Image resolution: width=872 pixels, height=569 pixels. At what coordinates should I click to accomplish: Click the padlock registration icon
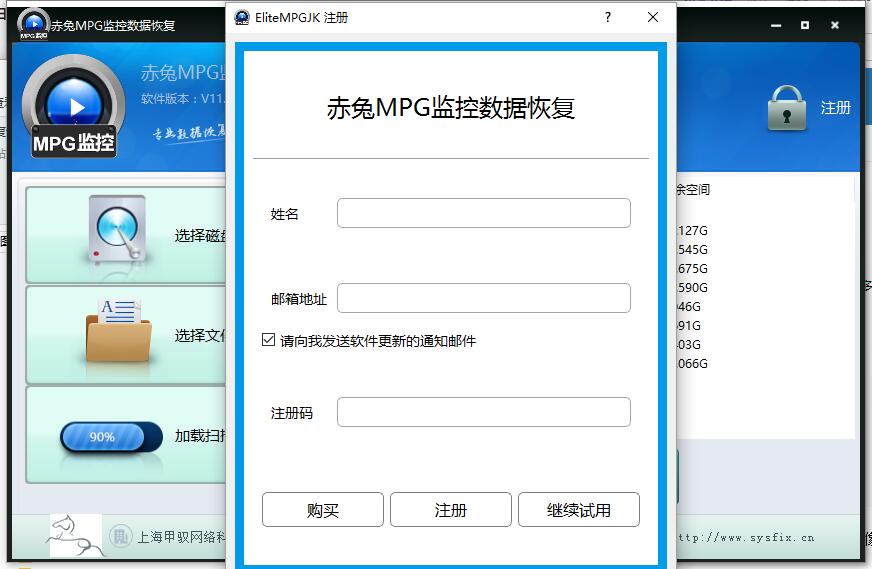pos(787,107)
